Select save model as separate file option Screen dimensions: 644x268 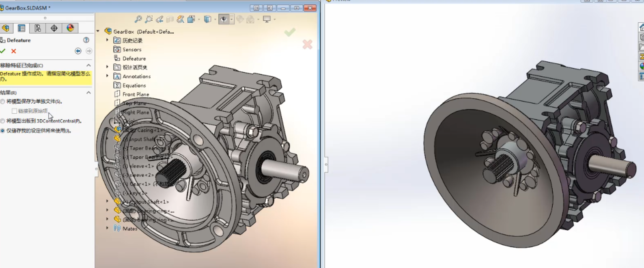point(3,102)
